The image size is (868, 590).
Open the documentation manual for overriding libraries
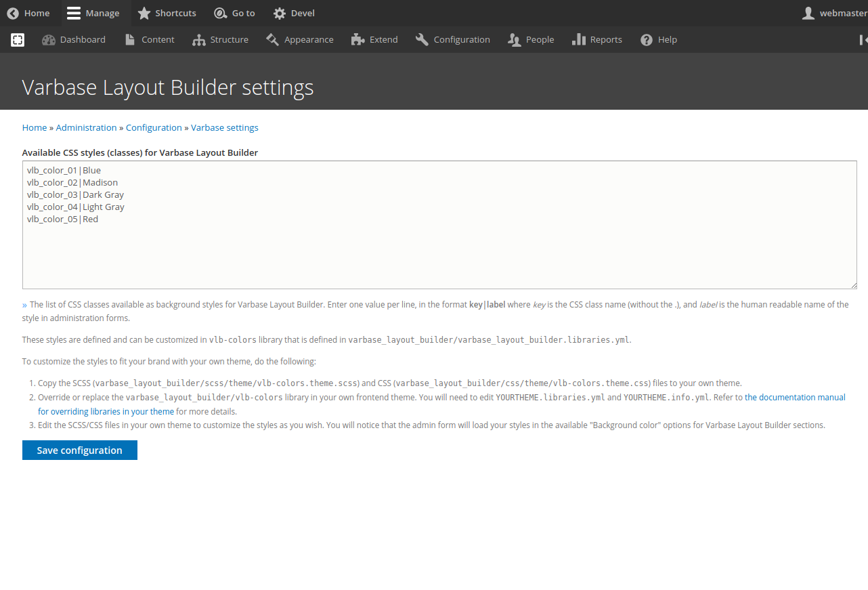tap(795, 397)
